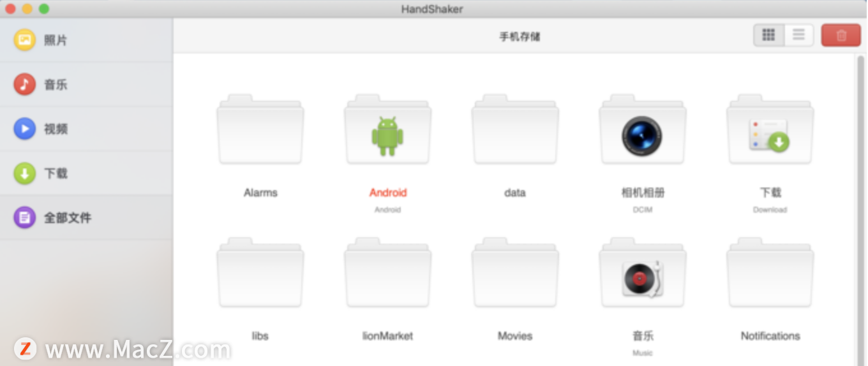Click the Notifications folder name
This screenshot has height=366, width=868.
click(770, 336)
